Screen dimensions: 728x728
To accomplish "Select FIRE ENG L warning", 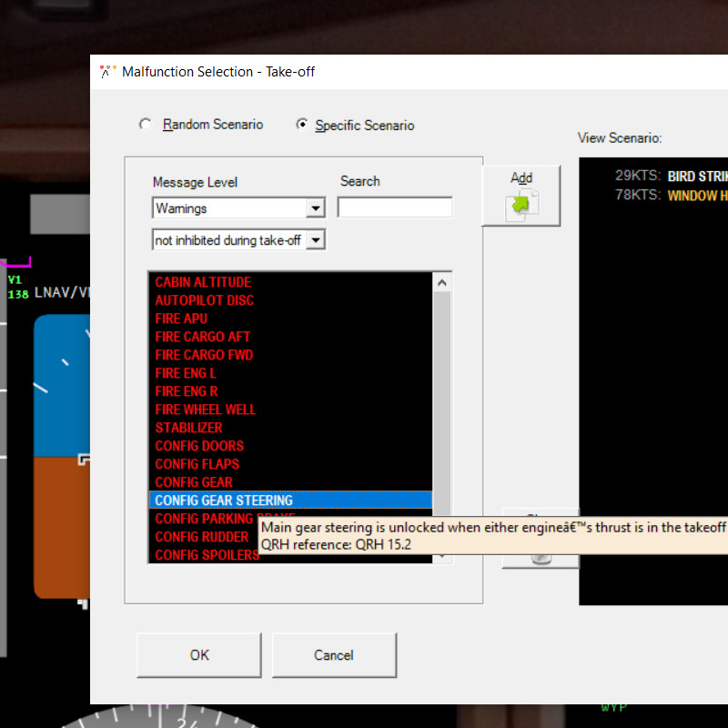I will pyautogui.click(x=186, y=373).
